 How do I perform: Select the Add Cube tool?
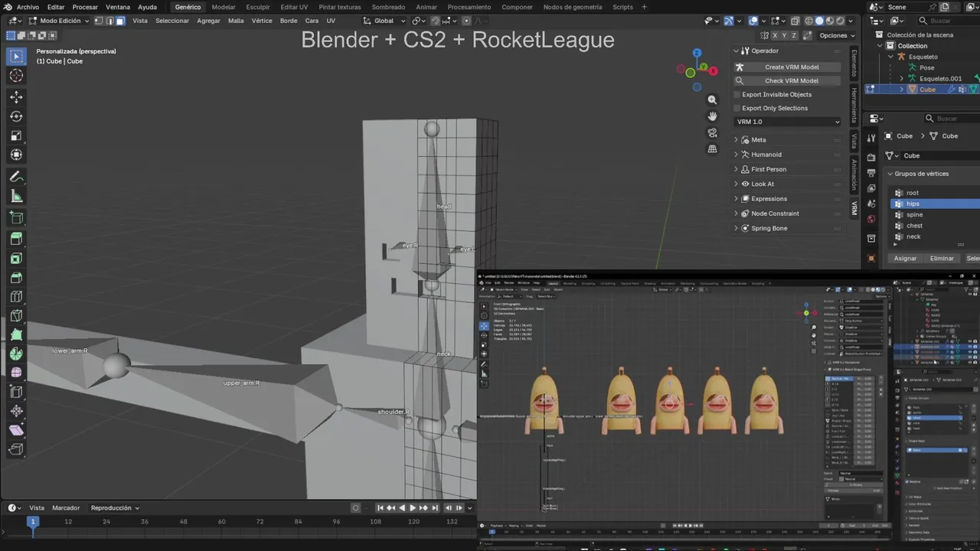click(16, 218)
